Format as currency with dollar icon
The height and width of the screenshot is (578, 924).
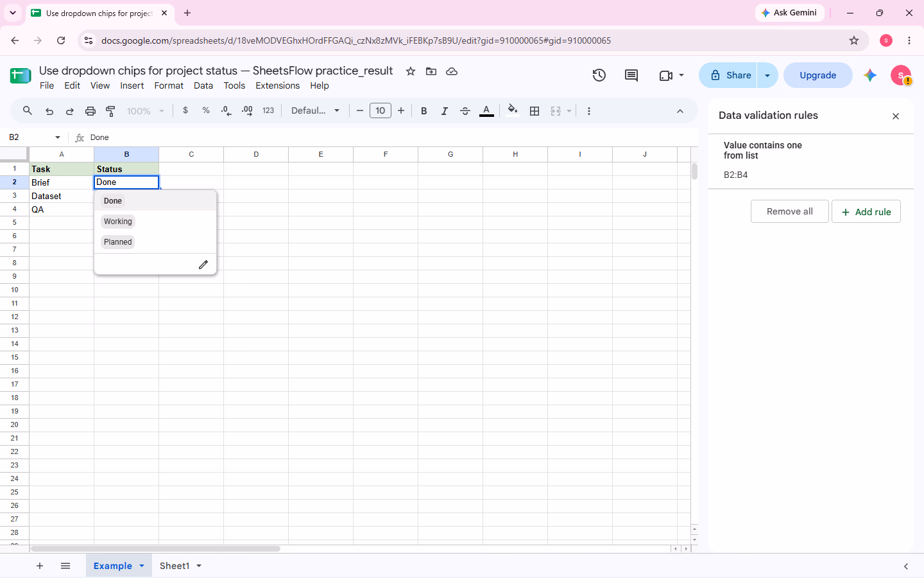pyautogui.click(x=185, y=110)
